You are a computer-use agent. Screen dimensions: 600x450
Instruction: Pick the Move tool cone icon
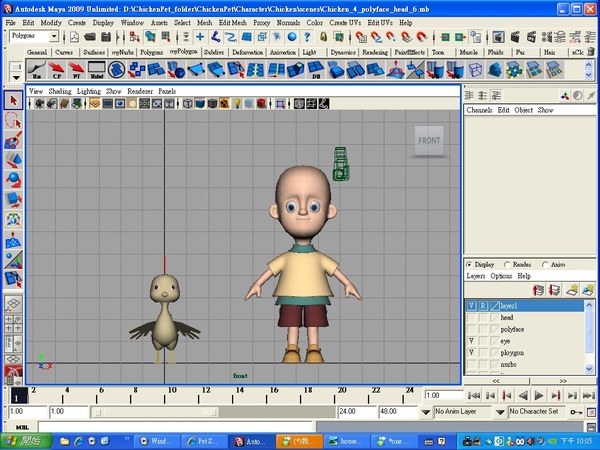click(x=13, y=160)
